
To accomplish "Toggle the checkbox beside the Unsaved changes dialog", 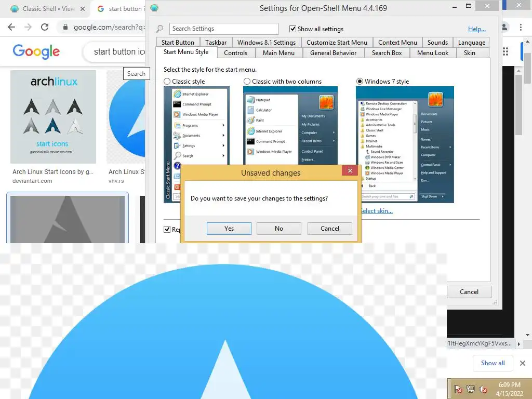I will click(x=167, y=229).
